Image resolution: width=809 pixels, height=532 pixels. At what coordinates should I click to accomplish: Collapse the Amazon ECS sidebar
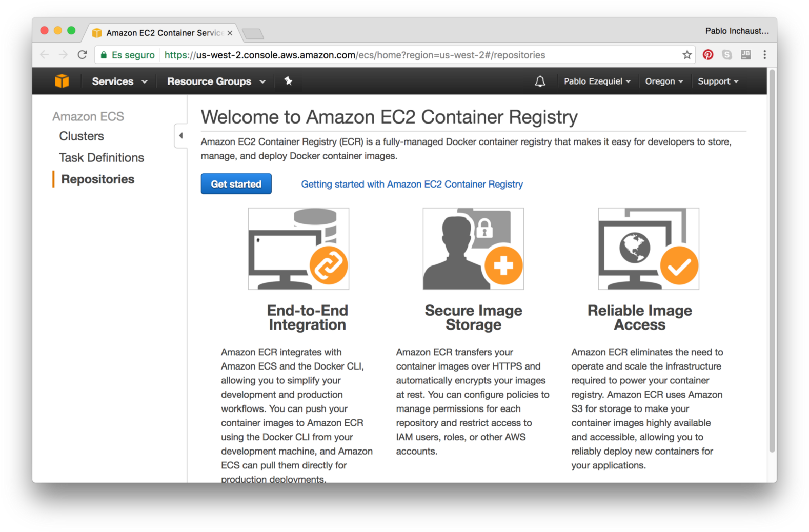tap(180, 136)
